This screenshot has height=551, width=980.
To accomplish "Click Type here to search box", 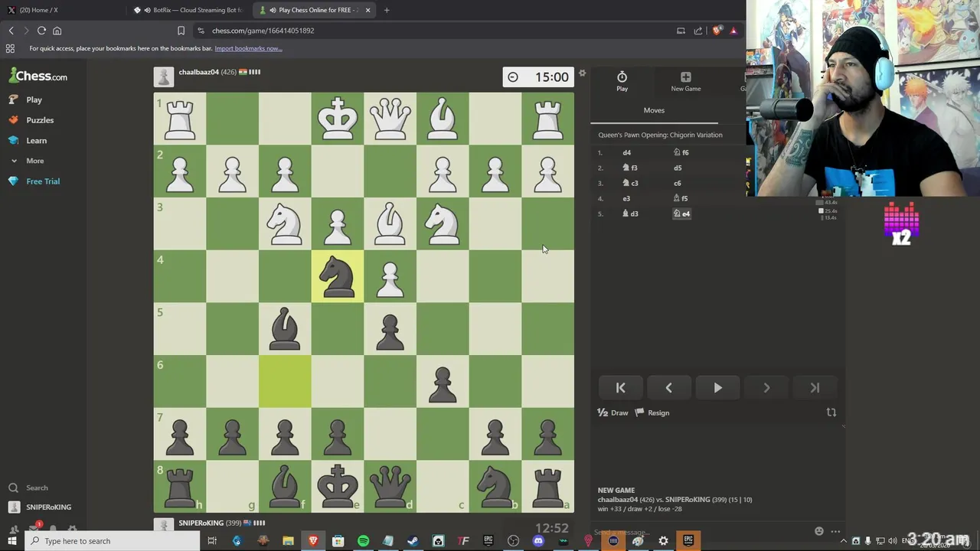I will pos(113,541).
